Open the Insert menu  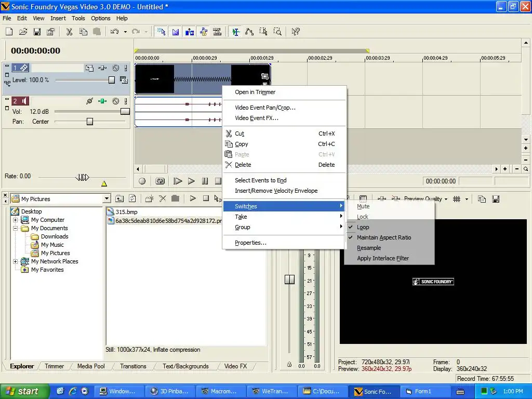click(58, 18)
